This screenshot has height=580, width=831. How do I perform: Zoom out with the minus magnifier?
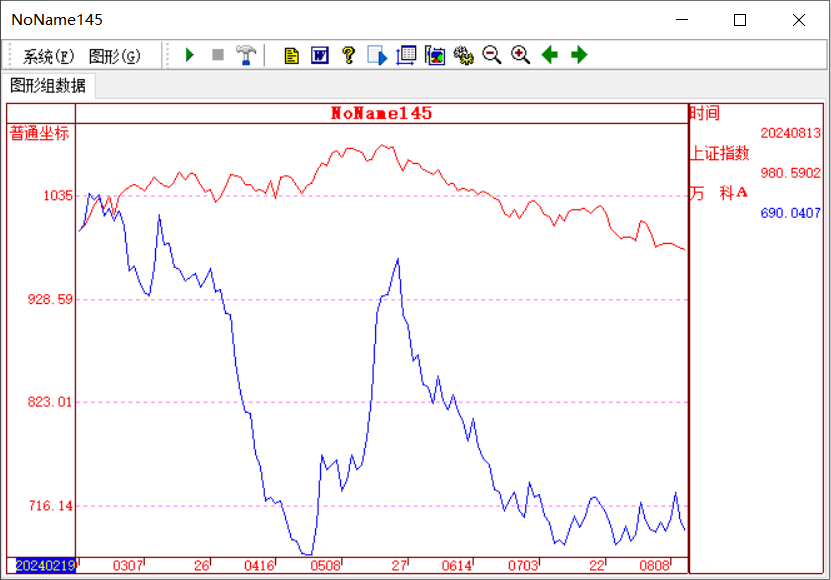coord(492,55)
